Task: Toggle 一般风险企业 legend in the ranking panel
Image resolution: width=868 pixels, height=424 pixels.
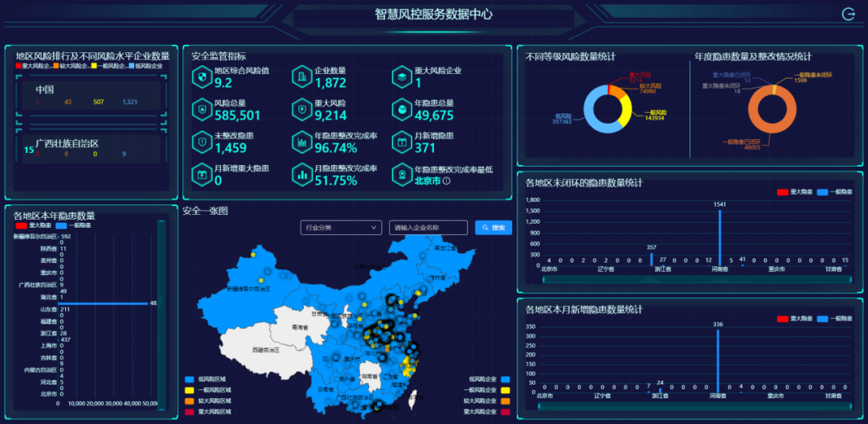Action: click(x=109, y=66)
